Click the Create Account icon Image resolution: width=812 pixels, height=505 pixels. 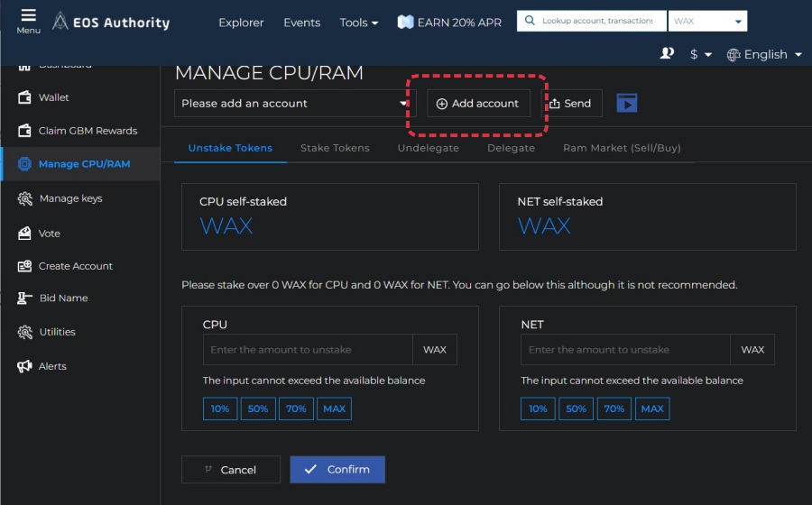24,266
